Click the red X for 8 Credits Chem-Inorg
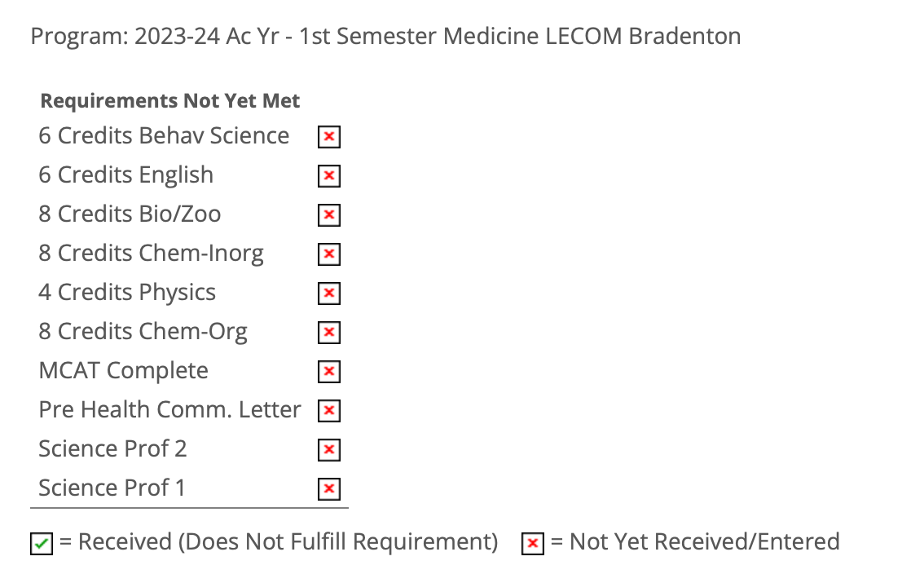Viewport: 924px width, 574px height. click(328, 254)
